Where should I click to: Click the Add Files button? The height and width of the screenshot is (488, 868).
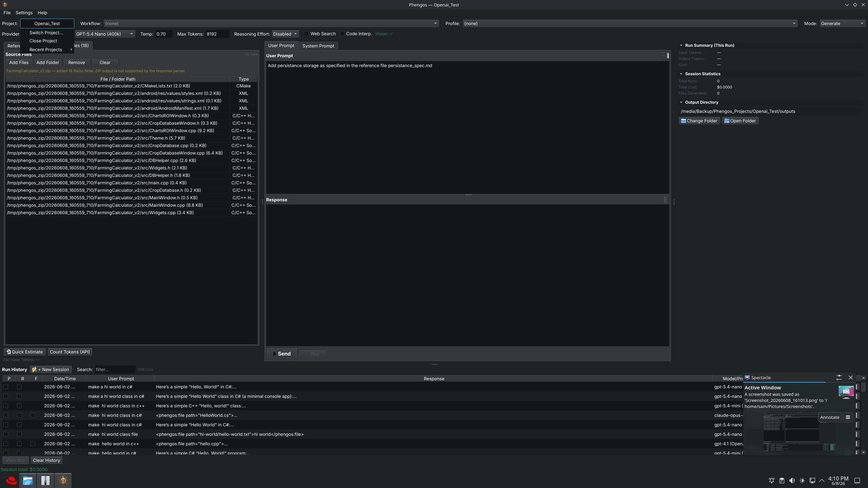pos(19,62)
